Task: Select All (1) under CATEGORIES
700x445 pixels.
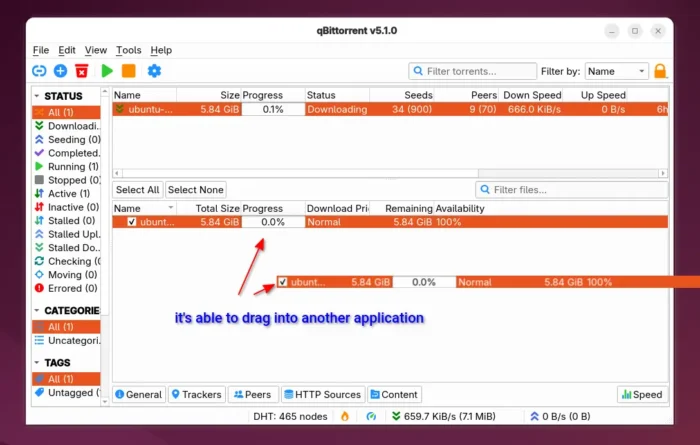Action: (66, 327)
